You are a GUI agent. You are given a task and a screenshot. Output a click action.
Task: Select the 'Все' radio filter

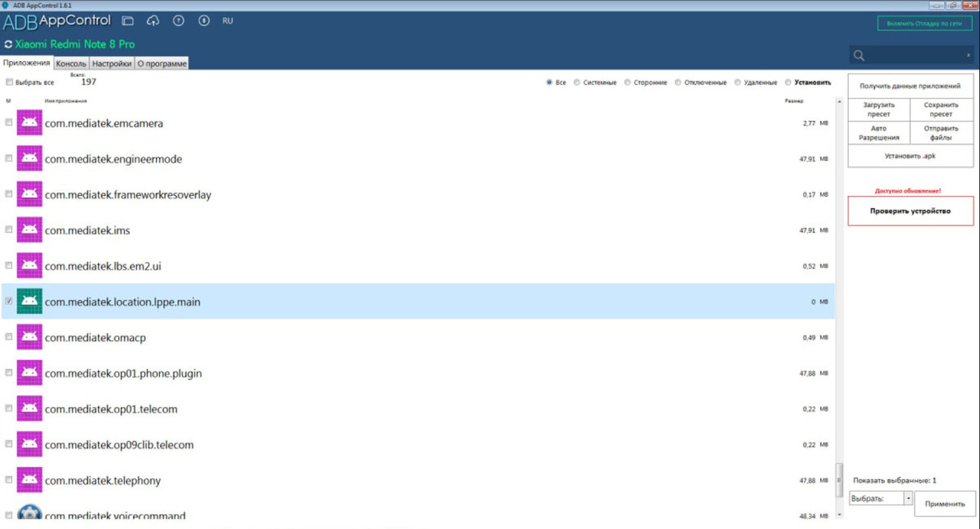[x=549, y=82]
